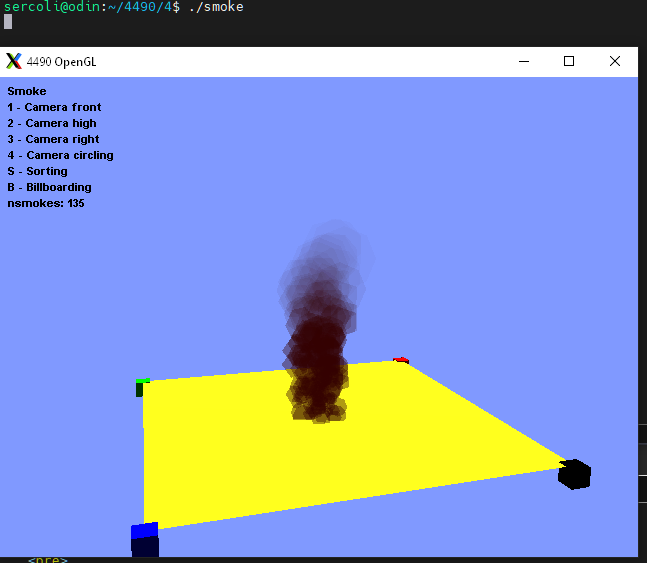Click the 'nsmokes: 135' counter
This screenshot has height=563, width=647.
click(x=46, y=203)
